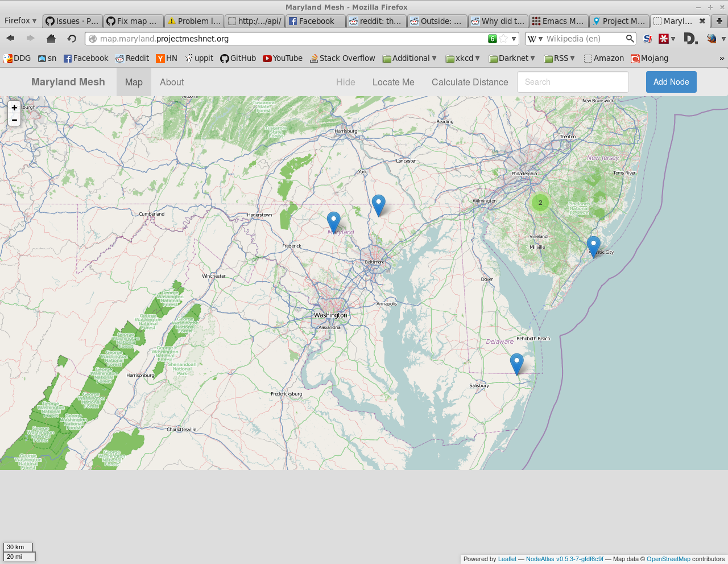Open the DDG bookmark
The width and height of the screenshot is (728, 564).
pos(17,58)
